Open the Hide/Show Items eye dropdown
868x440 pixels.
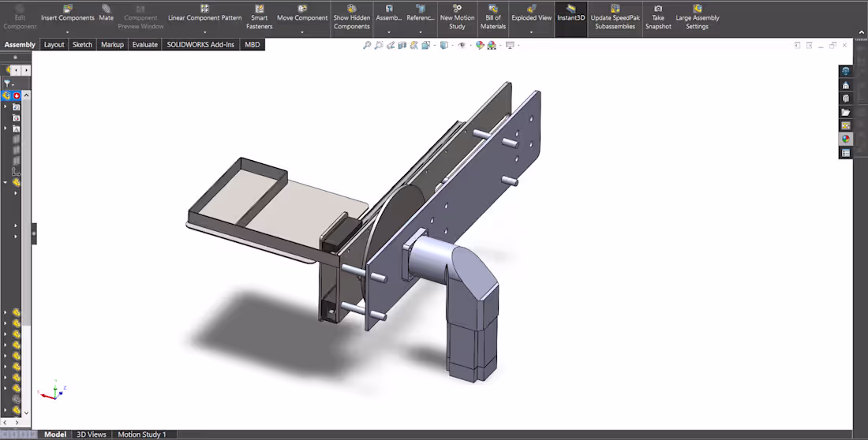462,46
